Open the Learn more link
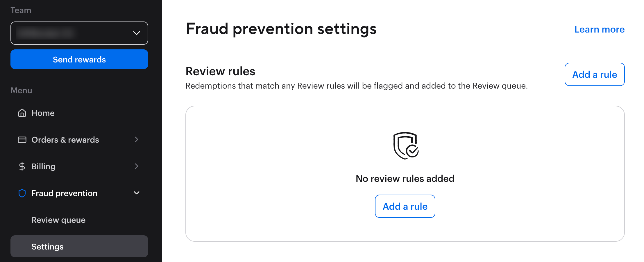 click(599, 29)
